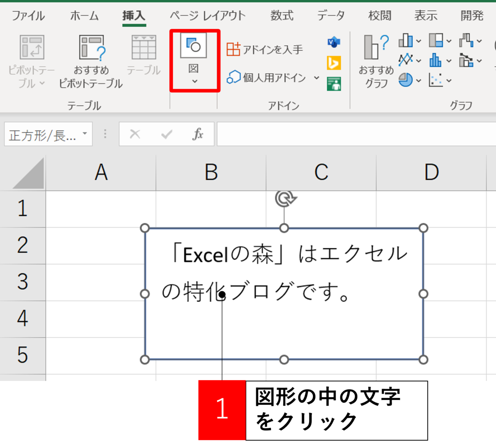Insert a line or area chart
This screenshot has width=496, height=448.
click(405, 60)
